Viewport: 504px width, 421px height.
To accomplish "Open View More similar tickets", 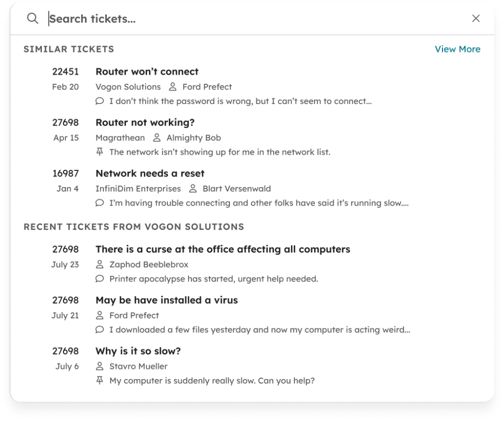I will tap(457, 49).
